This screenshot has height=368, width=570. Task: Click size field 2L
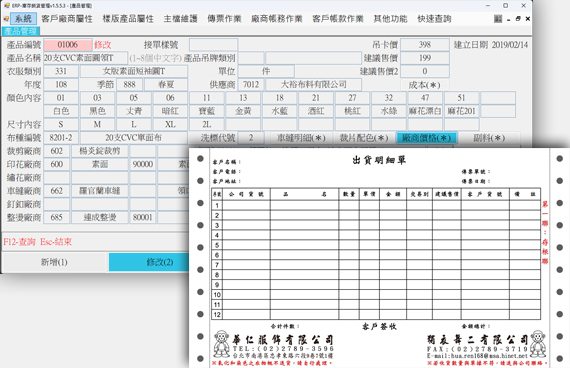coord(206,124)
